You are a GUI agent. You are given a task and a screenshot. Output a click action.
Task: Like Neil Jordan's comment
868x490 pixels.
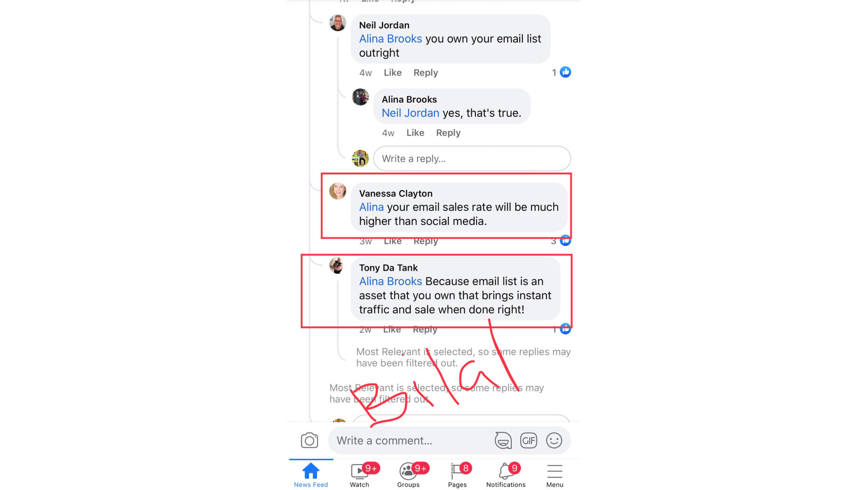click(x=392, y=72)
